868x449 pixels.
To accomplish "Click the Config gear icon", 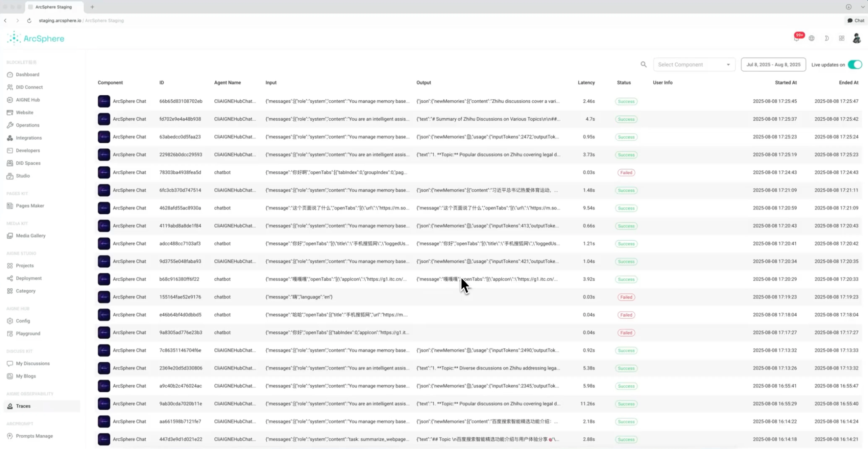I will [10, 321].
